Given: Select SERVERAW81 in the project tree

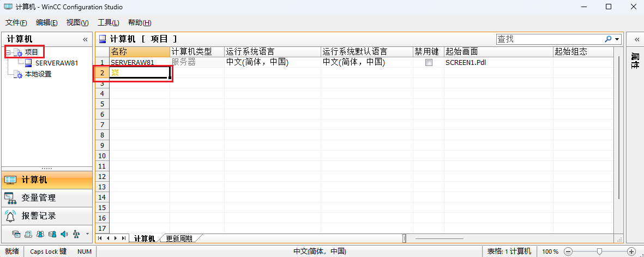Looking at the screenshot, I should pos(57,63).
